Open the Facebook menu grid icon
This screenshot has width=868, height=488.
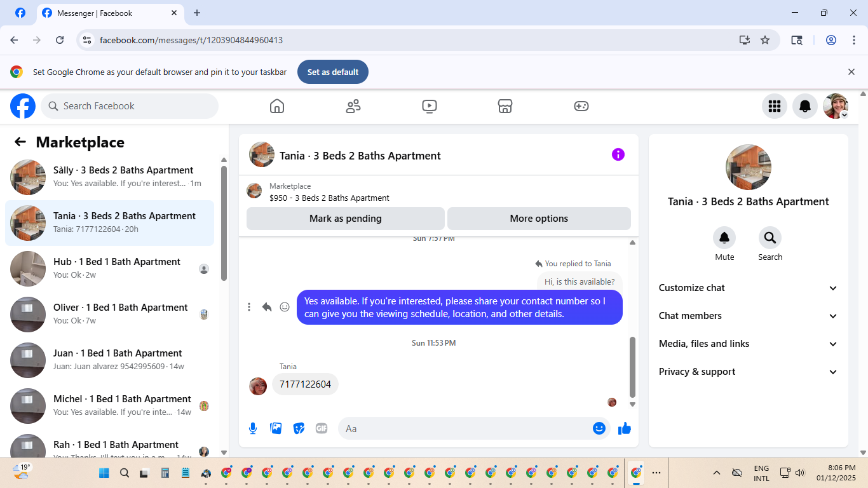(x=775, y=106)
